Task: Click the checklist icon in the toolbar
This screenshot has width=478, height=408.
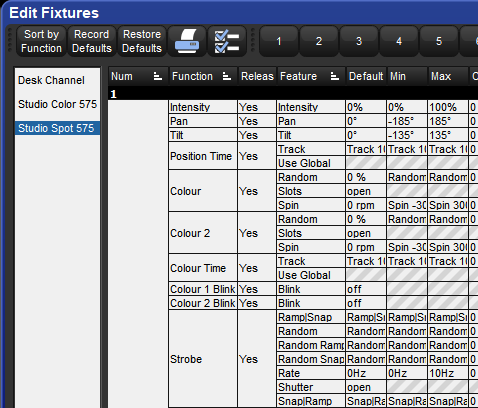Action: click(227, 41)
